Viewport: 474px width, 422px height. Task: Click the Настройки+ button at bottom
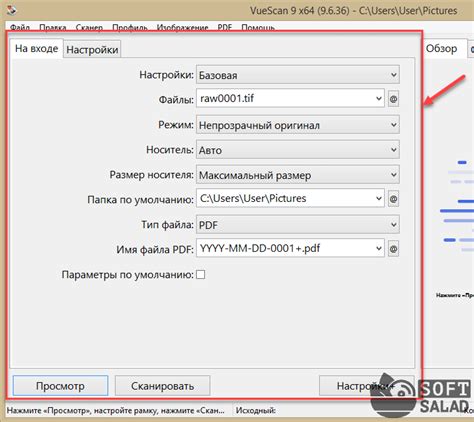coord(366,386)
